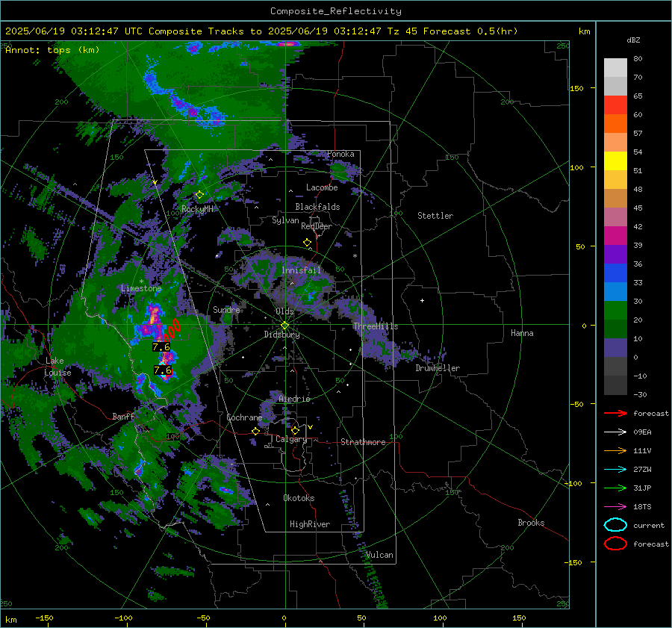The height and width of the screenshot is (628, 672).
Task: Click the RedDeer city label
Action: click(x=317, y=226)
